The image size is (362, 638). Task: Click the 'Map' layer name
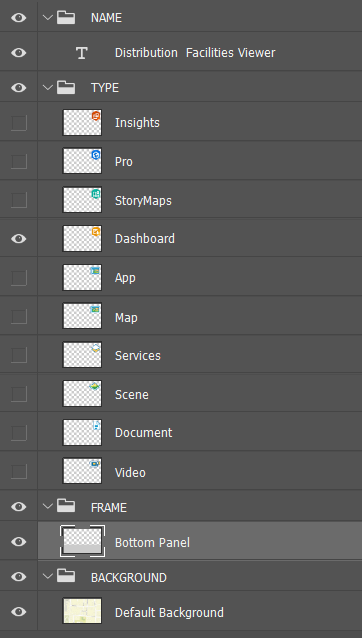click(x=126, y=318)
